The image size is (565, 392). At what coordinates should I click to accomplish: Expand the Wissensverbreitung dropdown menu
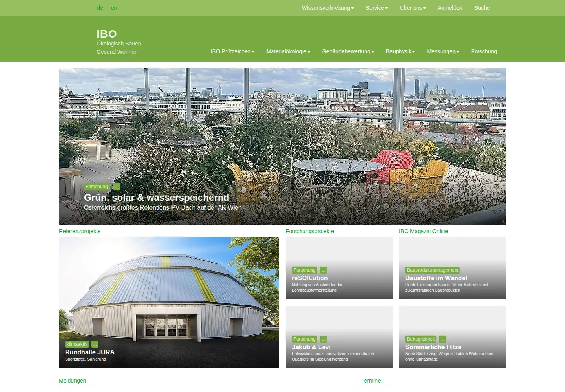pyautogui.click(x=328, y=8)
